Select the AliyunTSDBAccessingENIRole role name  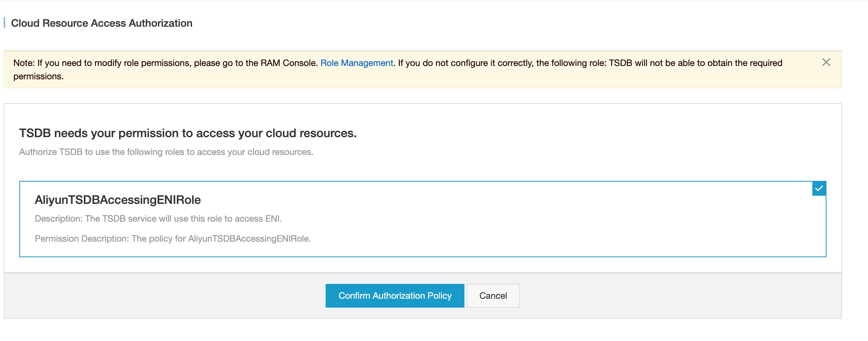[118, 200]
